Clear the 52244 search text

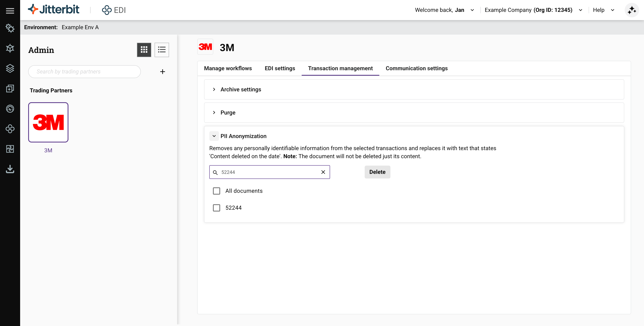pyautogui.click(x=323, y=172)
